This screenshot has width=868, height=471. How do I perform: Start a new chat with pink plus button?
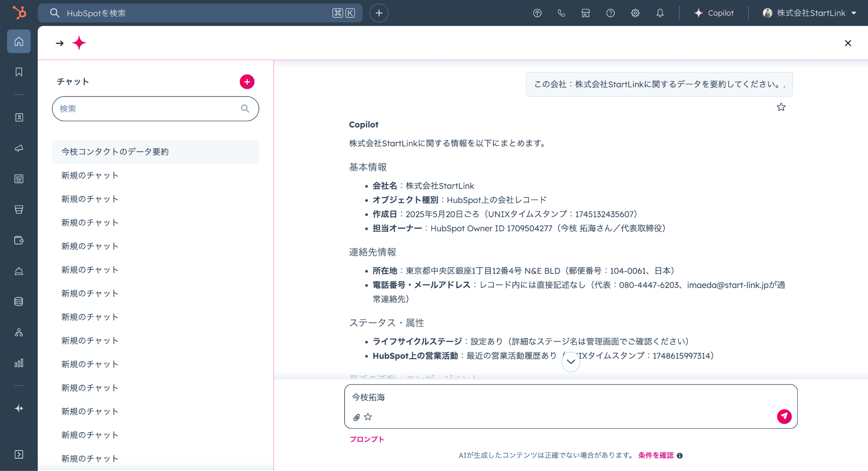coord(247,82)
